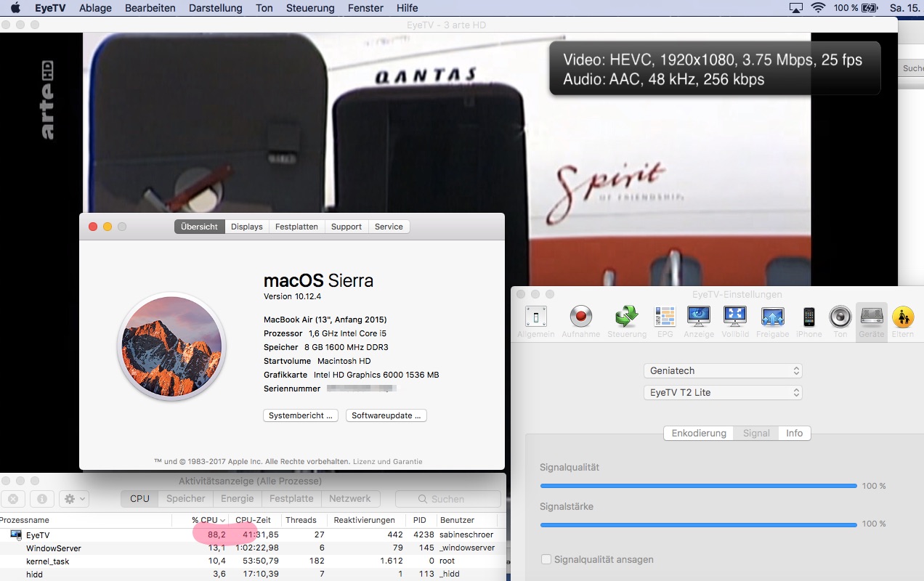Click the Suchen search field in Aktivitätsanzeige
Image resolution: width=924 pixels, height=581 pixels.
[448, 499]
